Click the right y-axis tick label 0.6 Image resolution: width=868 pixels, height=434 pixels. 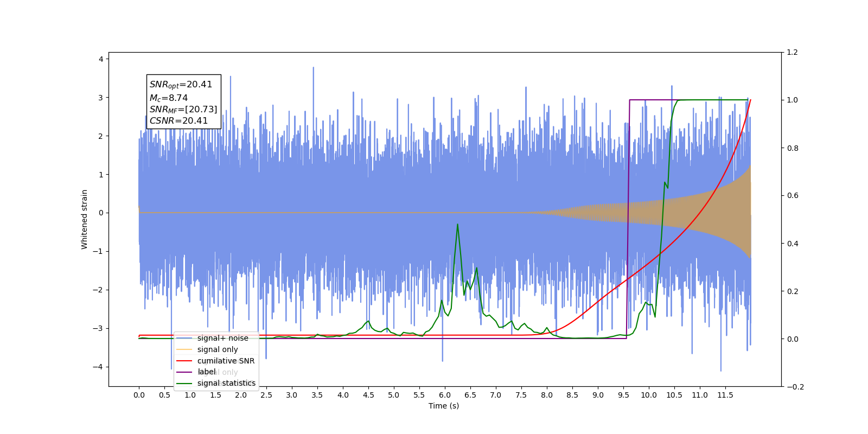point(793,195)
